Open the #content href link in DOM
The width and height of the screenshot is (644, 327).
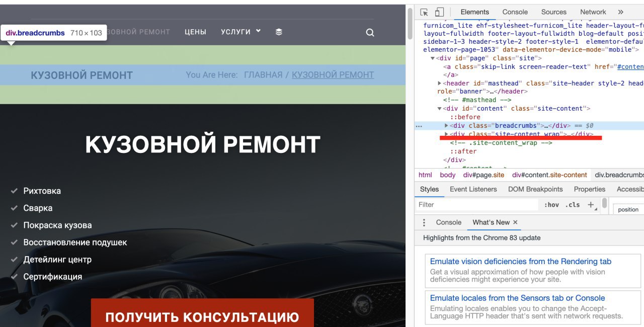click(x=630, y=67)
